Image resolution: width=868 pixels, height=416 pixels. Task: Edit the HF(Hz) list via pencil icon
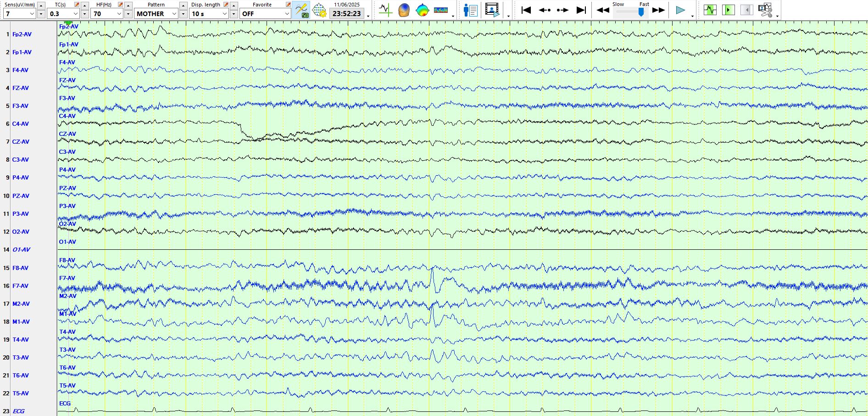pos(120,5)
